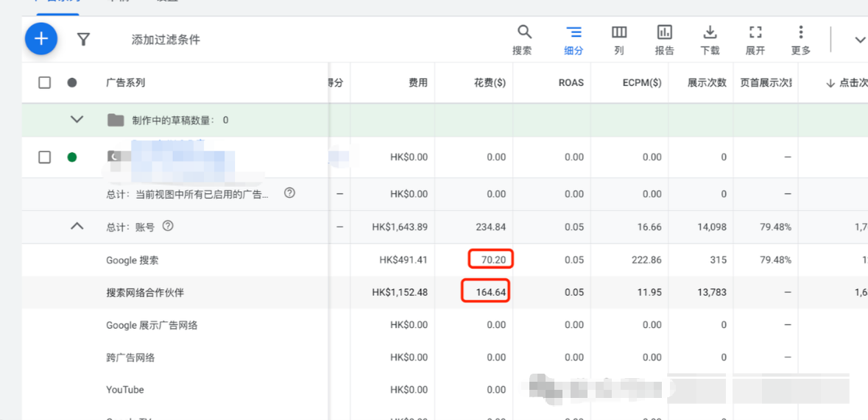Open the 搜索 search tool

[523, 40]
